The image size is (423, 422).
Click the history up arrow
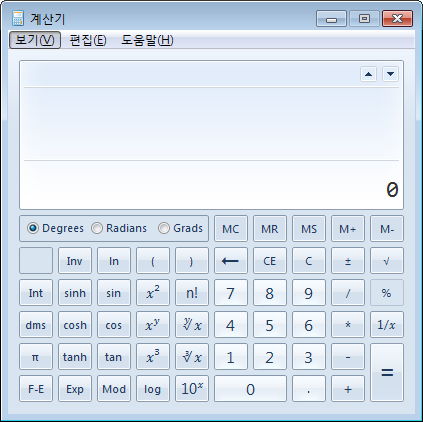pyautogui.click(x=368, y=74)
